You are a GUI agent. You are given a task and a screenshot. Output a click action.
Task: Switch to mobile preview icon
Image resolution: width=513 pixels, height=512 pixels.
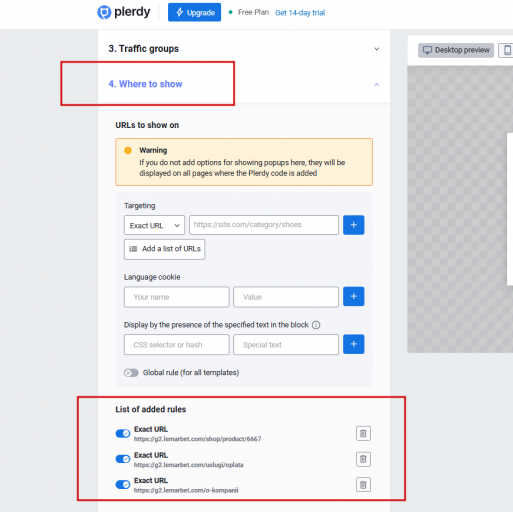point(506,50)
